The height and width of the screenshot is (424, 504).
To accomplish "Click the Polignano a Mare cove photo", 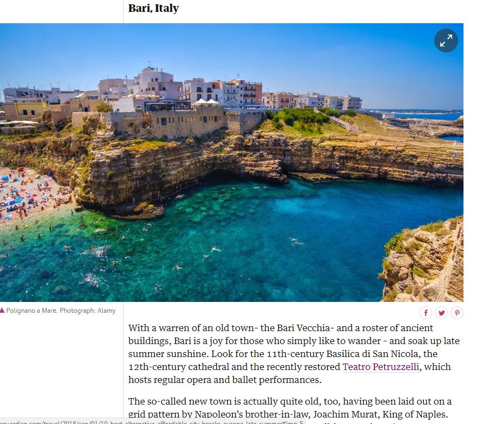I will tap(231, 163).
